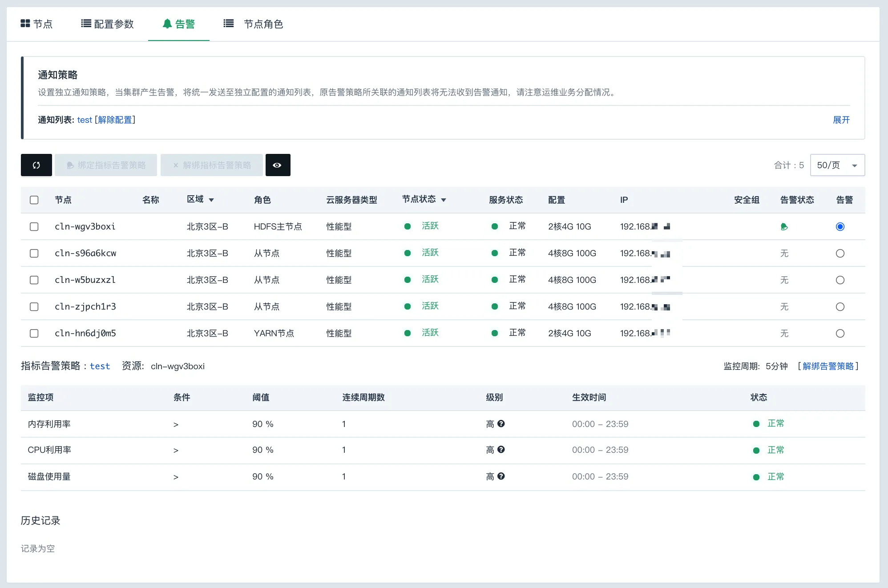Check the box for cln-s96a6kcw
Image resolution: width=888 pixels, height=588 pixels.
[x=34, y=253]
